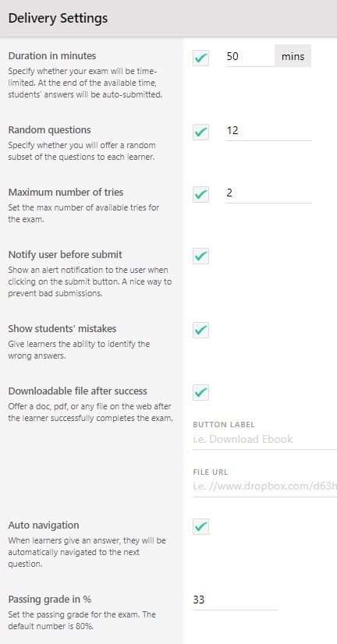
Task: Click the mins unit label beside duration
Action: click(293, 56)
